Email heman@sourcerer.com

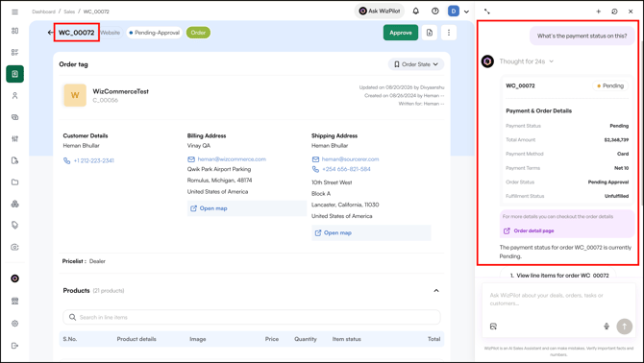(350, 159)
